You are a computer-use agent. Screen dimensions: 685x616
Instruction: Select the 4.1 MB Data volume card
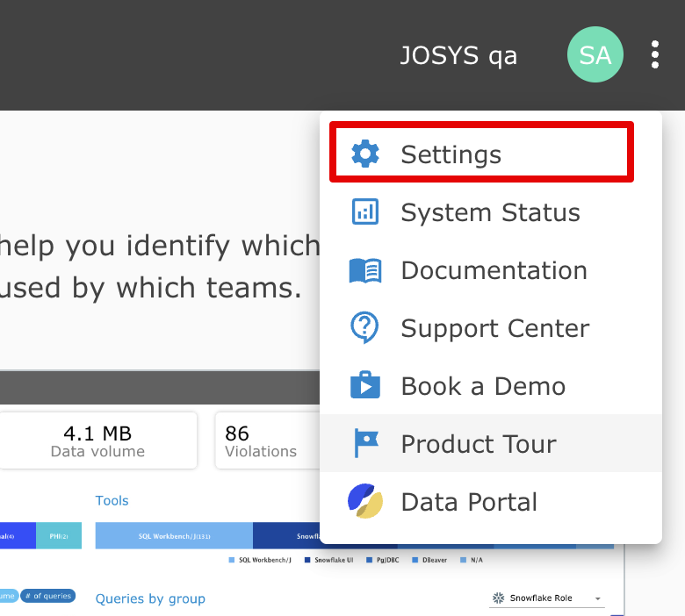97,441
